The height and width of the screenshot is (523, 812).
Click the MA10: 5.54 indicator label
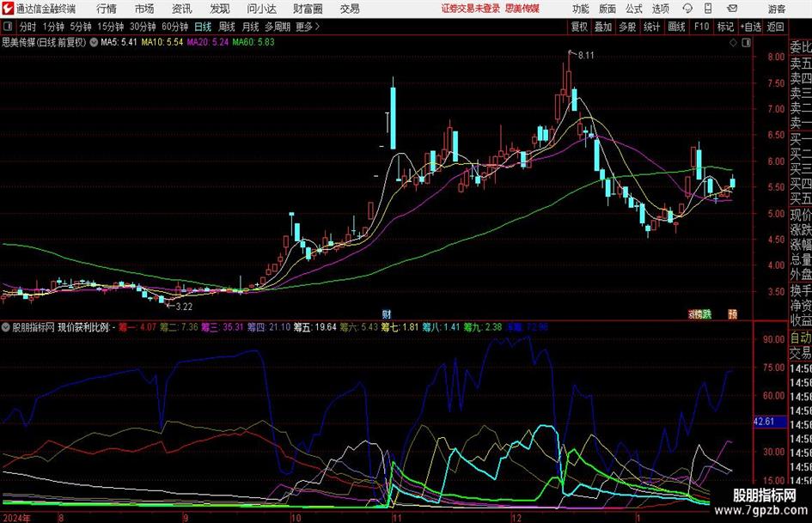tap(162, 42)
